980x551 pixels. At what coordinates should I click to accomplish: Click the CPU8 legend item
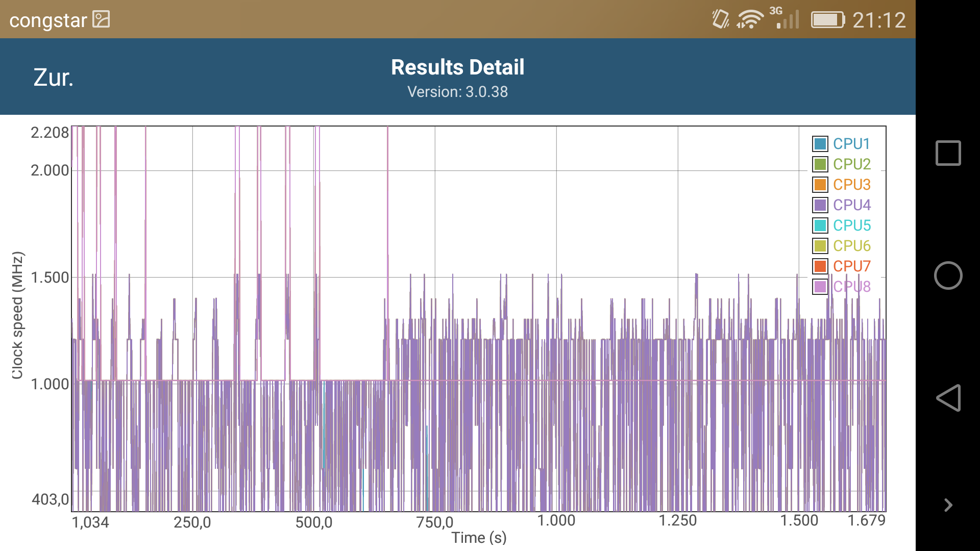tap(851, 287)
